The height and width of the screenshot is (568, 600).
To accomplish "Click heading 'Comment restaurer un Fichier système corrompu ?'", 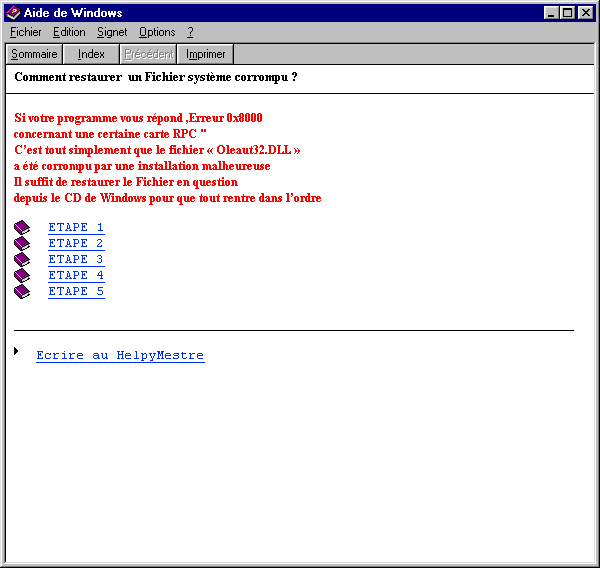I will pos(156,77).
